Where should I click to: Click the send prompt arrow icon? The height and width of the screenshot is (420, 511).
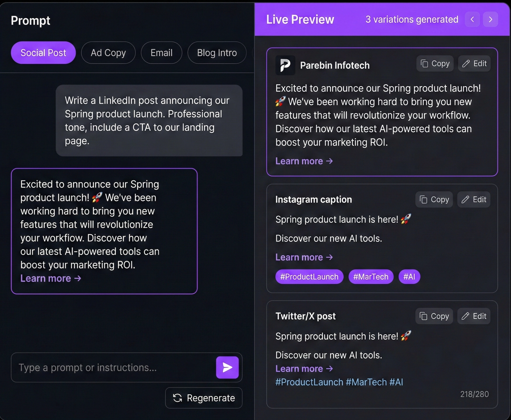pos(227,367)
